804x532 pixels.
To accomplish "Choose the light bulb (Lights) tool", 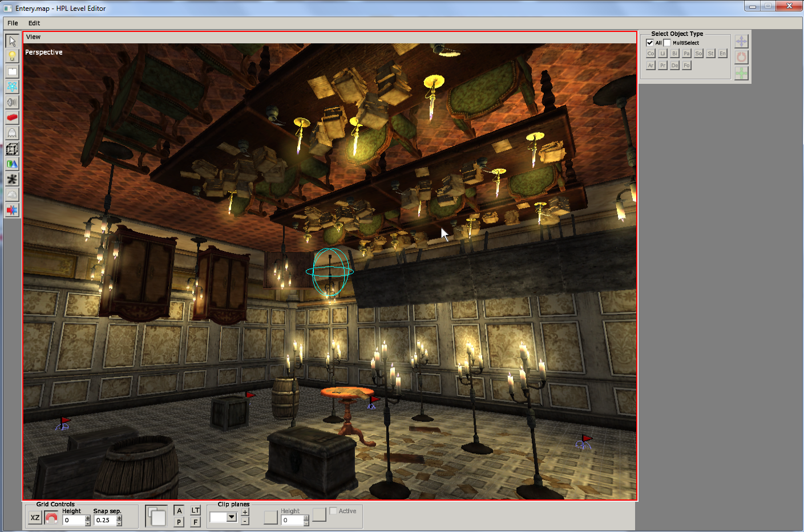I will (12, 56).
